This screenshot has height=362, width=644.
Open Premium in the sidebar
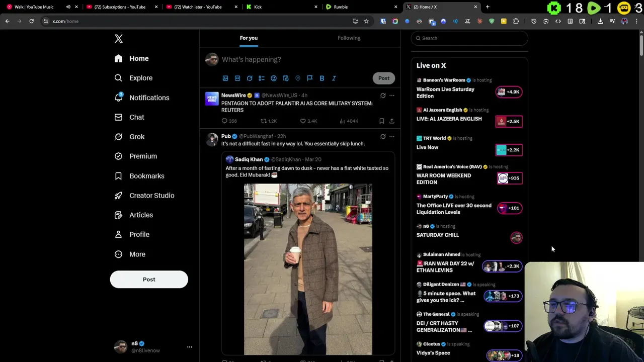point(136,156)
